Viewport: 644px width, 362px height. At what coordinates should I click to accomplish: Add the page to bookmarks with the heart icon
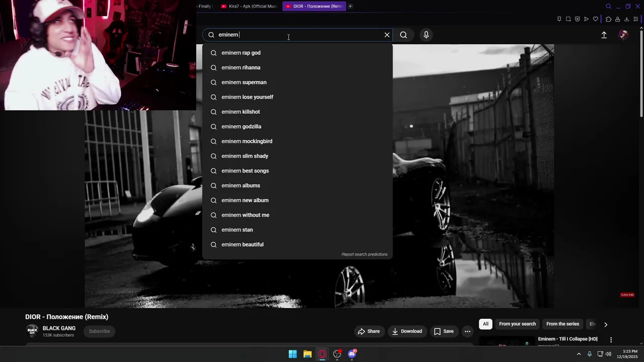coord(595,19)
